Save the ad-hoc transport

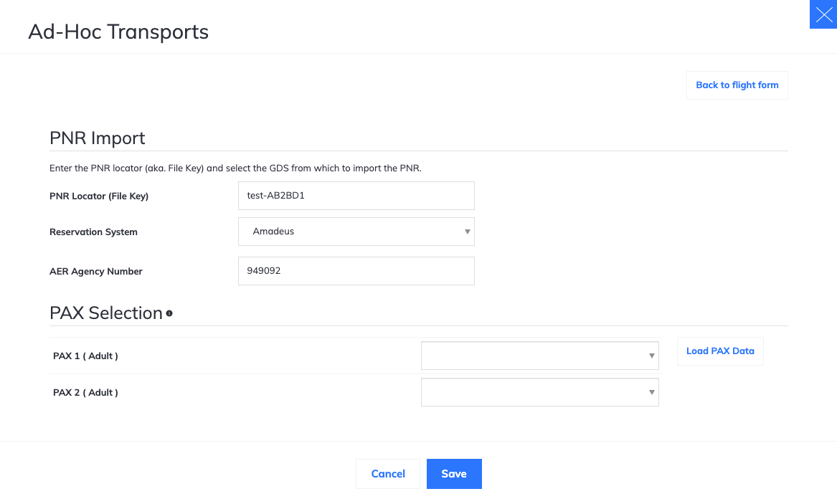click(x=454, y=474)
